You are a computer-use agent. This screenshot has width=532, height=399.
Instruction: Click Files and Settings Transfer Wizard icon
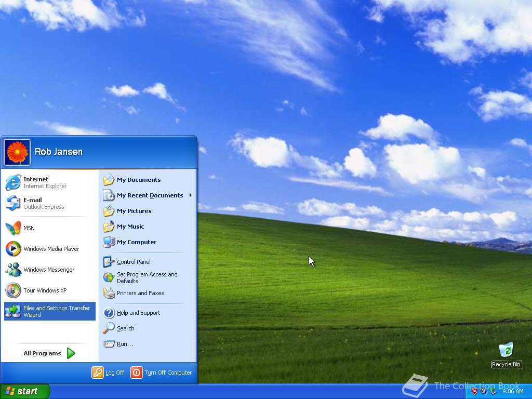(x=13, y=311)
